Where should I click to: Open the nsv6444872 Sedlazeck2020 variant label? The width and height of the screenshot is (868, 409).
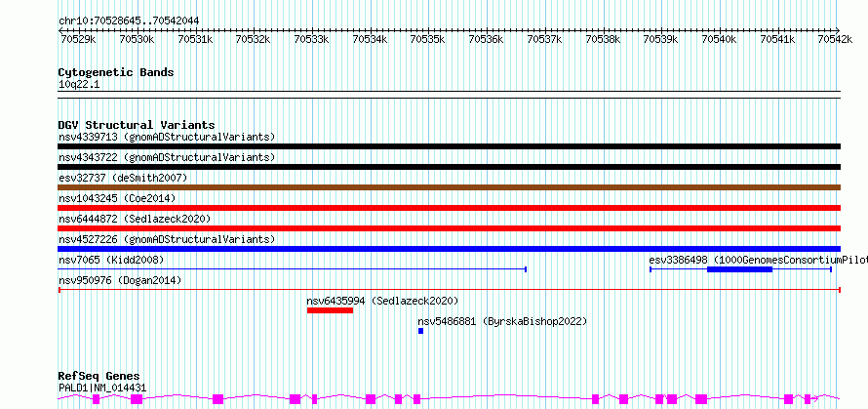click(135, 219)
